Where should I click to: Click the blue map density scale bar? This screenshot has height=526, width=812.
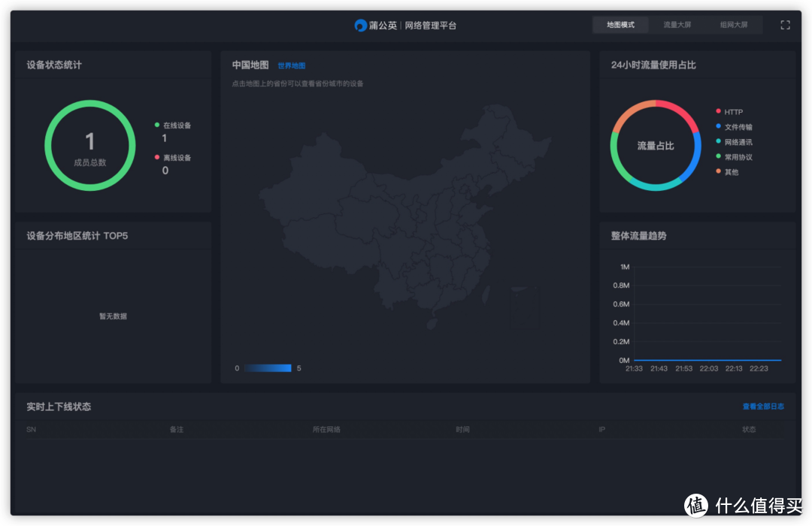click(268, 368)
